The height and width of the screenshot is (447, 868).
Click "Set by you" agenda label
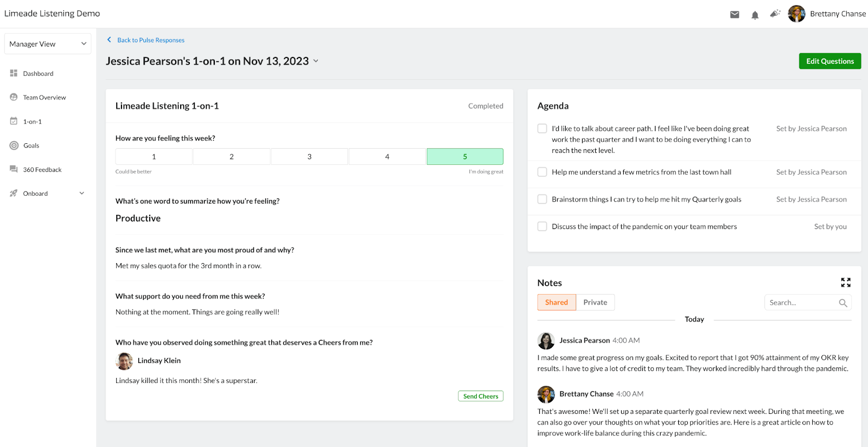(830, 226)
